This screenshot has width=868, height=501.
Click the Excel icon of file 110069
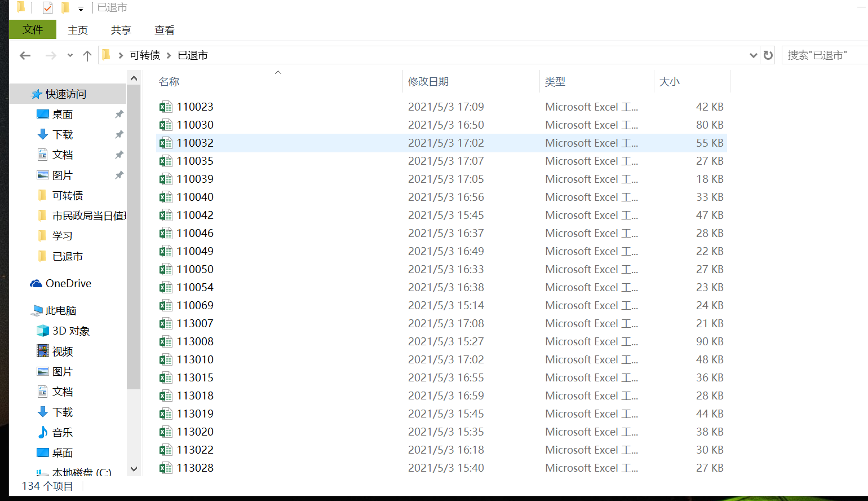[x=166, y=305]
